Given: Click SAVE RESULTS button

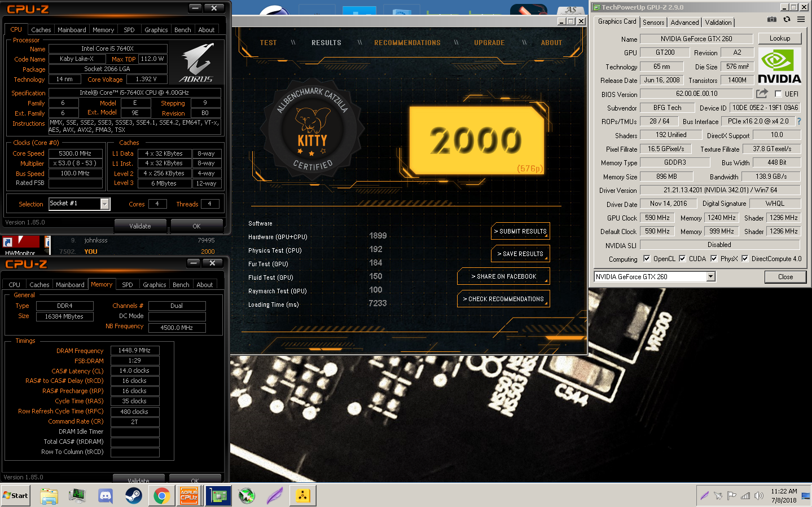Looking at the screenshot, I should pos(521,254).
